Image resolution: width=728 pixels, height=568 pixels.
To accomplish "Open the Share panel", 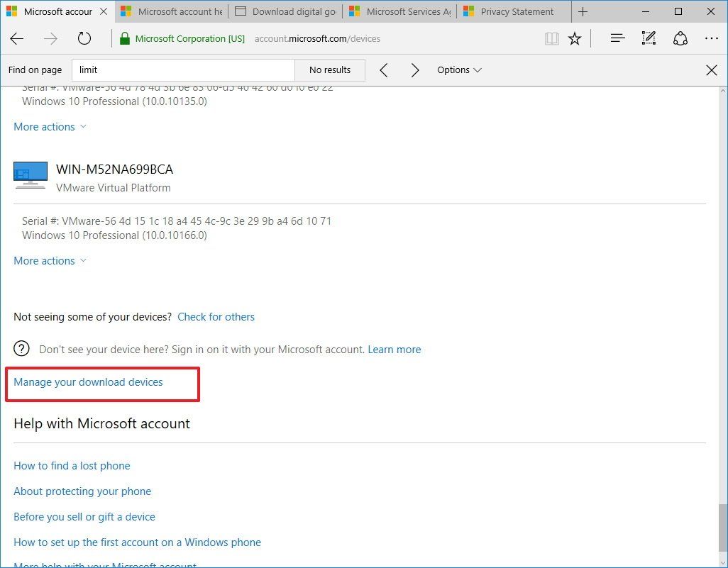I will pos(680,38).
